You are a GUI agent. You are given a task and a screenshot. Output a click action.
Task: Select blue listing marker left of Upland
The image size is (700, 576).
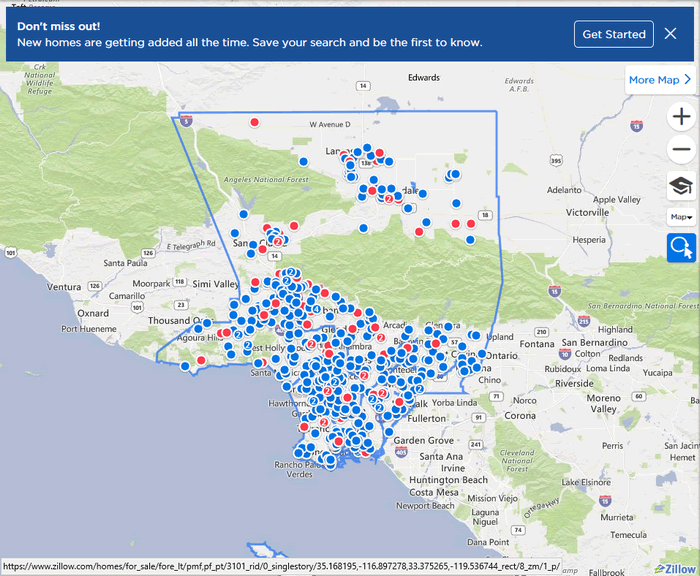(x=476, y=336)
